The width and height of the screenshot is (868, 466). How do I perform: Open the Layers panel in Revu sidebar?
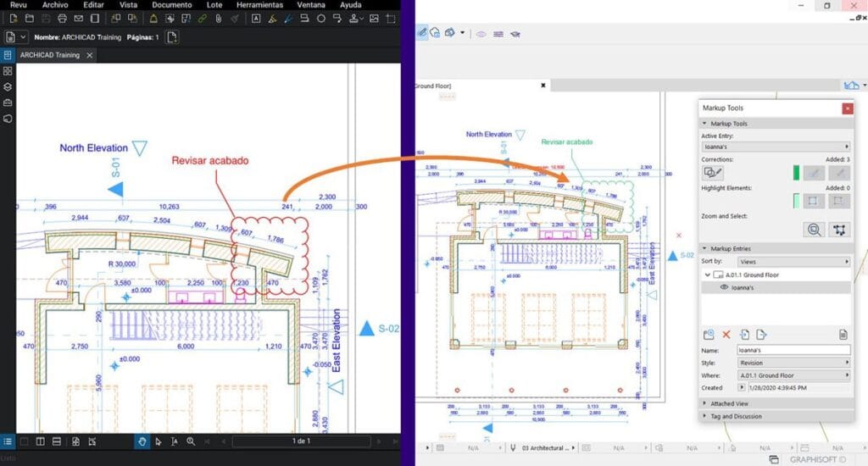pyautogui.click(x=7, y=87)
